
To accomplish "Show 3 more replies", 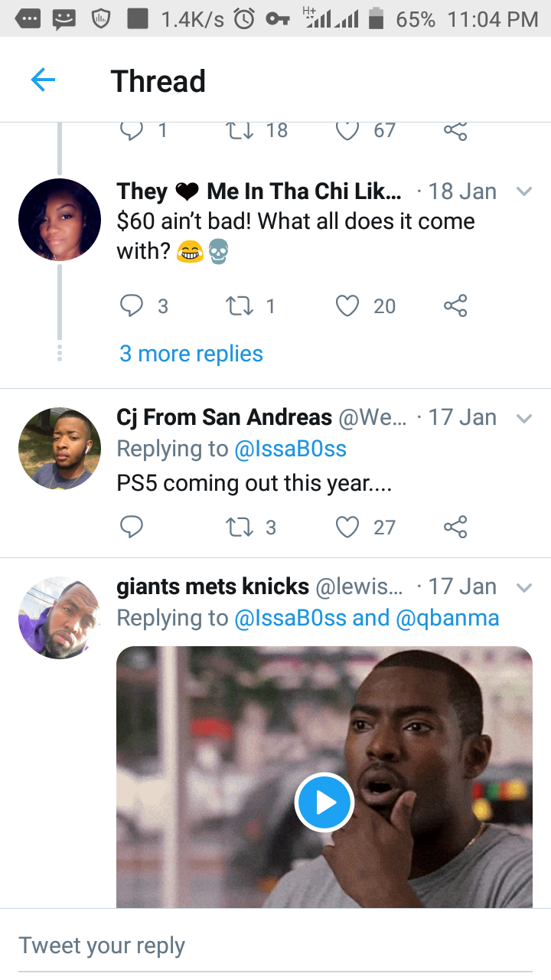I will (191, 354).
